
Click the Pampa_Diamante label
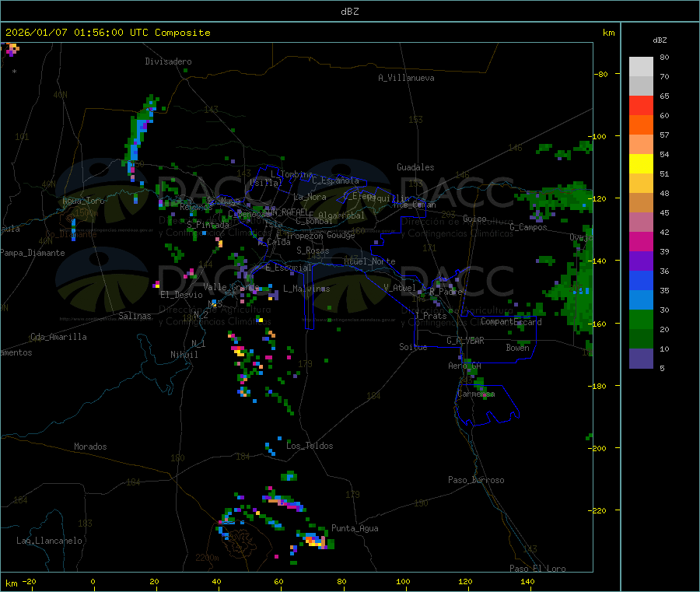pyautogui.click(x=33, y=253)
